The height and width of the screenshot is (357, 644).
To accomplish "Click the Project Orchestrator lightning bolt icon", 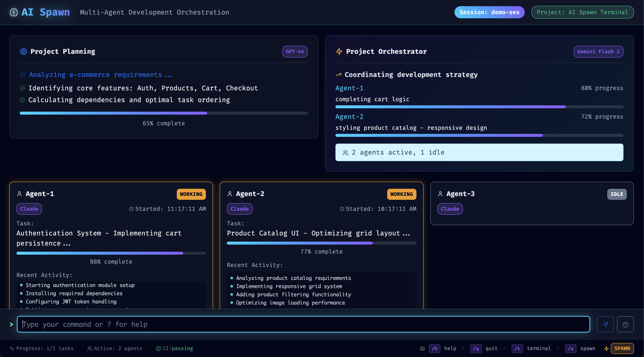I will point(339,52).
